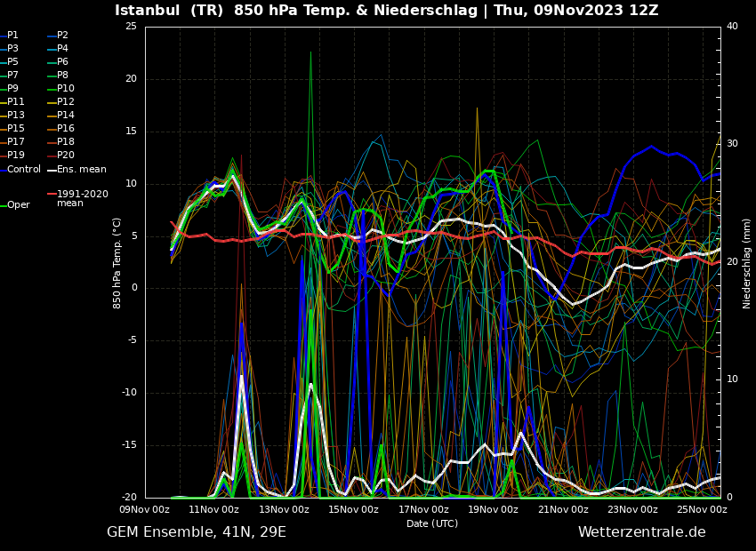Click the Oper legend entry
The image size is (756, 551).
coord(15,205)
